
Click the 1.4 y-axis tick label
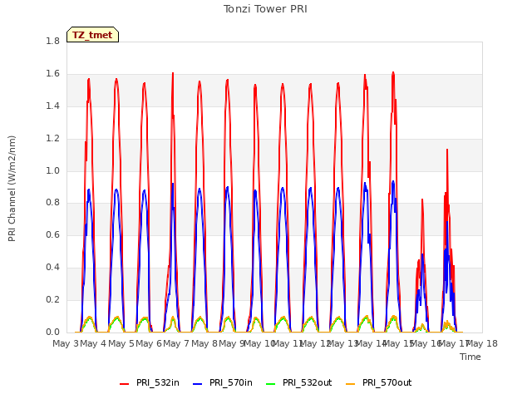pyautogui.click(x=52, y=106)
